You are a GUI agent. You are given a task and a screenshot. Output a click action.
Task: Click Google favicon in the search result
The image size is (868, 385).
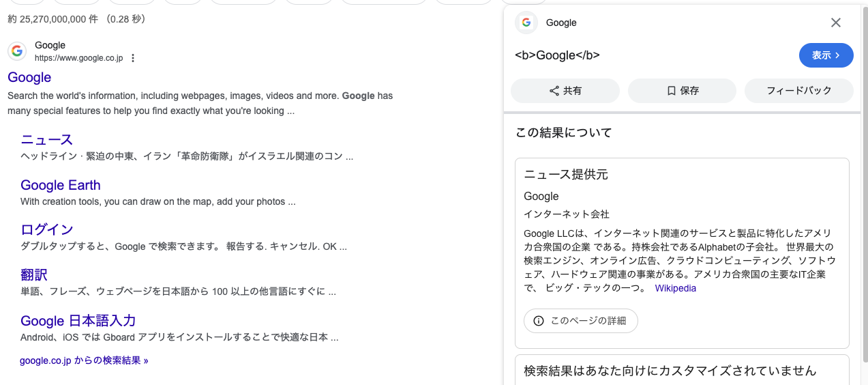[17, 51]
